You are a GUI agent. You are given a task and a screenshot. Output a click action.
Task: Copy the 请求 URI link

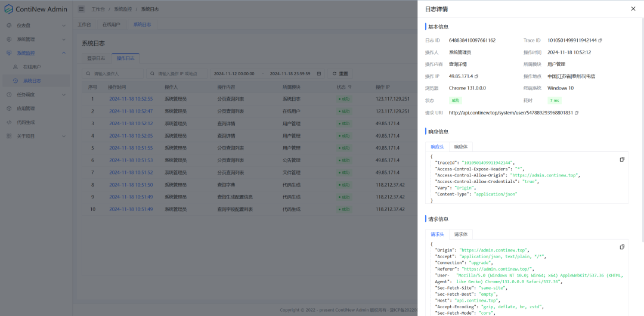pos(577,113)
